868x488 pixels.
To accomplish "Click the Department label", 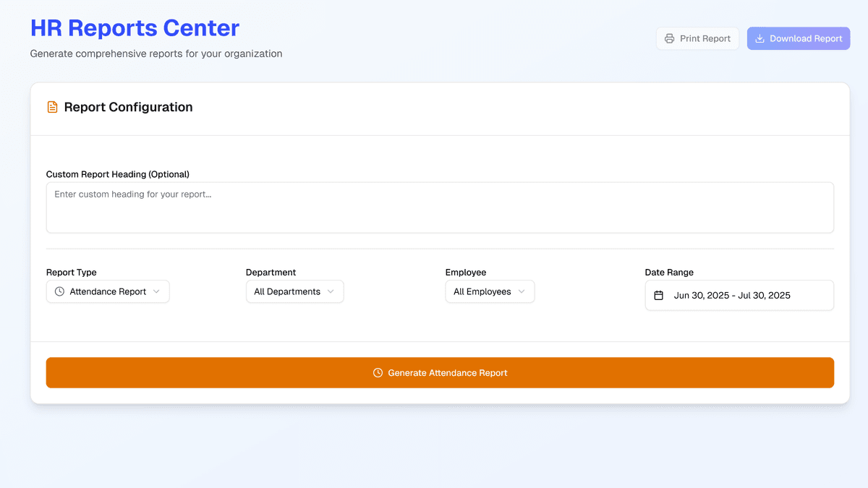I will [271, 273].
